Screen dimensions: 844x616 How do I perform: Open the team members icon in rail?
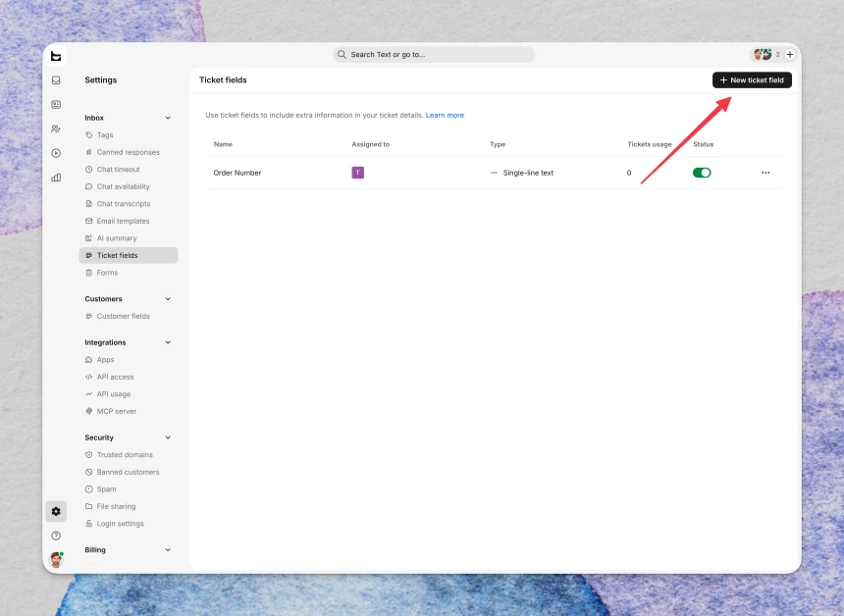point(56,128)
